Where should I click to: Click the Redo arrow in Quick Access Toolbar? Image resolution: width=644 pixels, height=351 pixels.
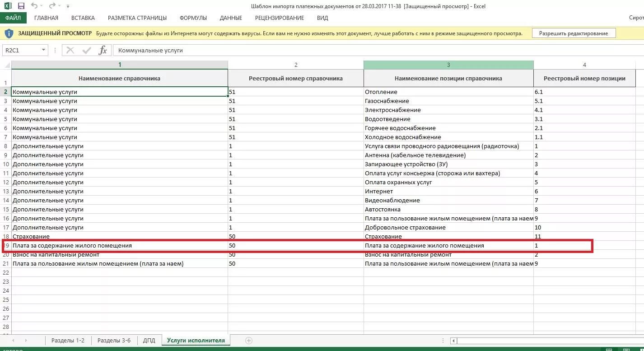pyautogui.click(x=52, y=6)
